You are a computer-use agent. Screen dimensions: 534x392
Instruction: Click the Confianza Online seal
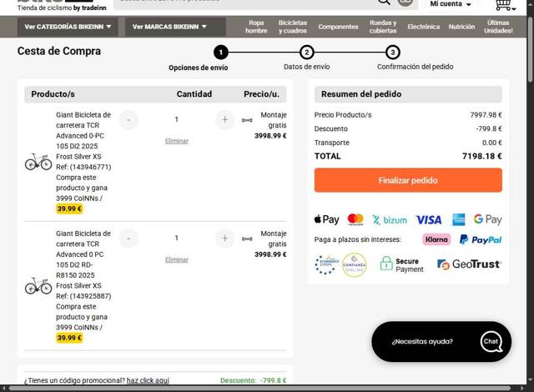(x=354, y=264)
